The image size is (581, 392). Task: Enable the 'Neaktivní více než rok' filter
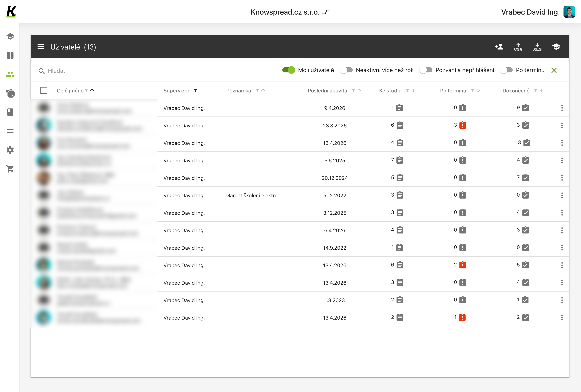point(346,70)
